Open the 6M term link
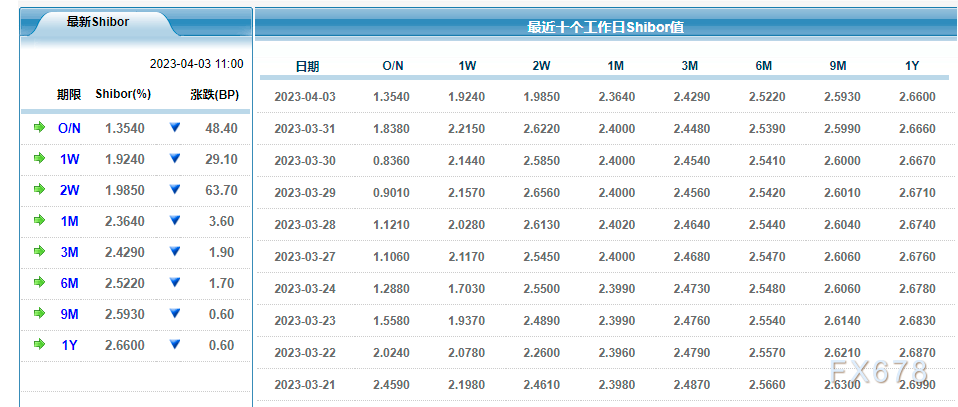 pos(69,284)
